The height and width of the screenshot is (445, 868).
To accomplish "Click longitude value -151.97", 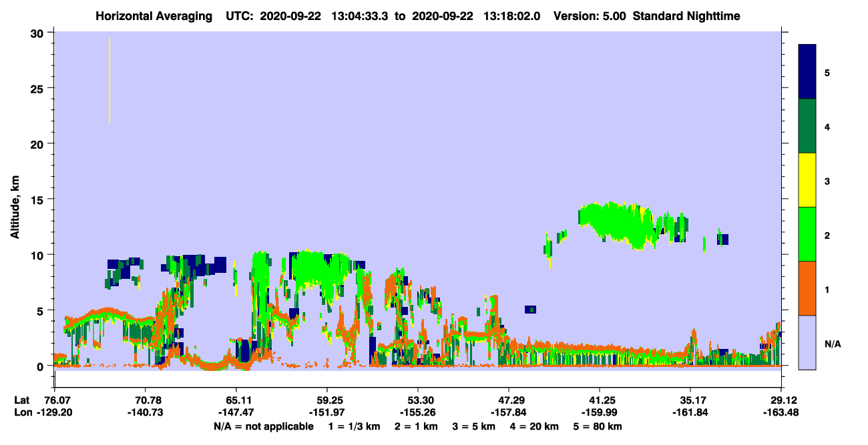I will pyautogui.click(x=327, y=413).
